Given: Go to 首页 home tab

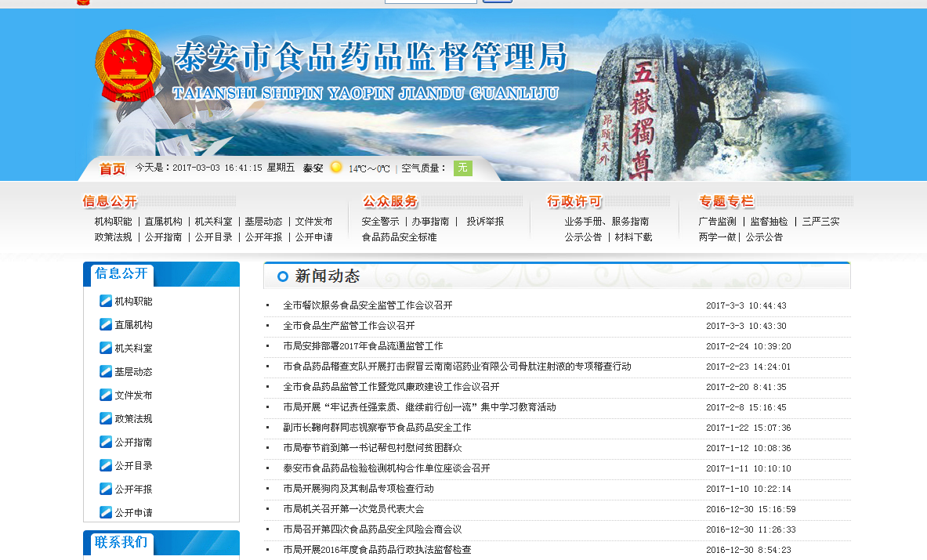Looking at the screenshot, I should [112, 168].
